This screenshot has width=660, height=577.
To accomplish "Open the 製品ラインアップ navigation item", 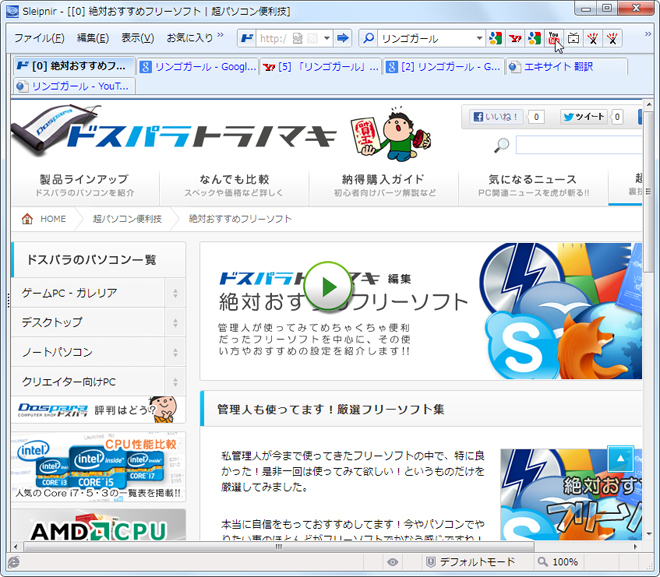I will pos(85,186).
